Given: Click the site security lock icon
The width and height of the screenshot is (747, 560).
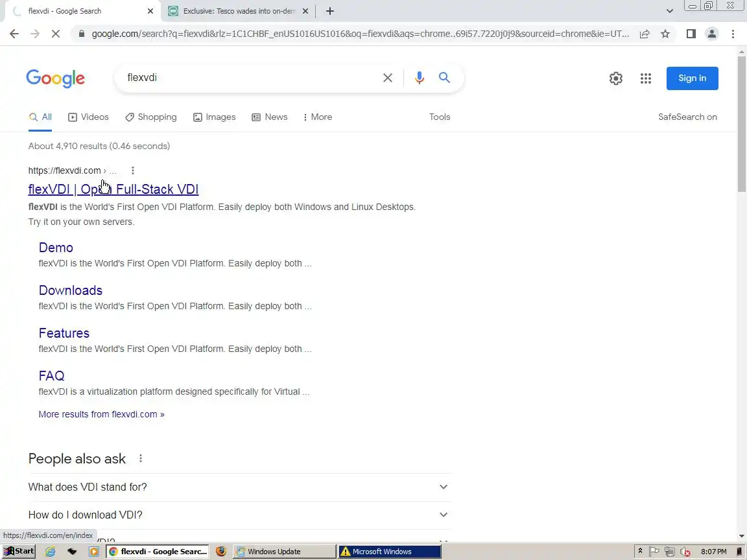Looking at the screenshot, I should click(x=82, y=34).
